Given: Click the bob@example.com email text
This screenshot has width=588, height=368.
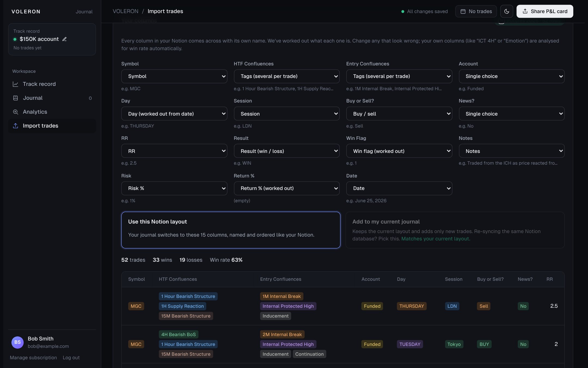Looking at the screenshot, I should (48, 346).
